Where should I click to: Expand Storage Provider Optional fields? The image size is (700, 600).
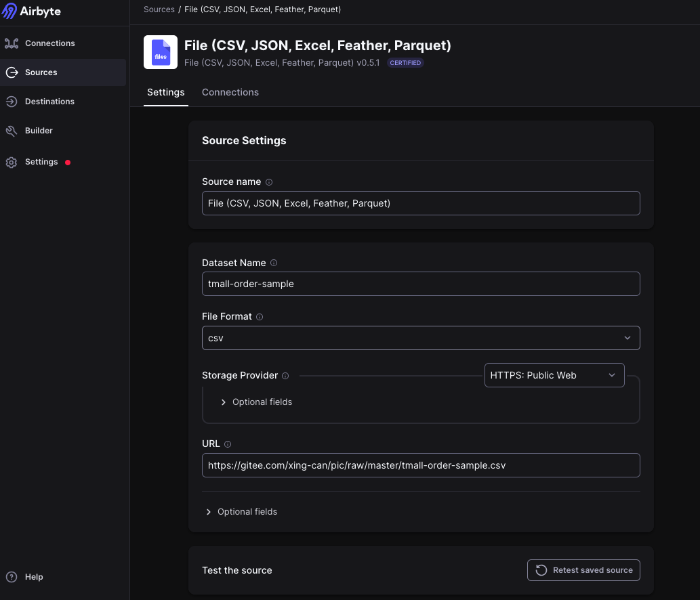[257, 402]
